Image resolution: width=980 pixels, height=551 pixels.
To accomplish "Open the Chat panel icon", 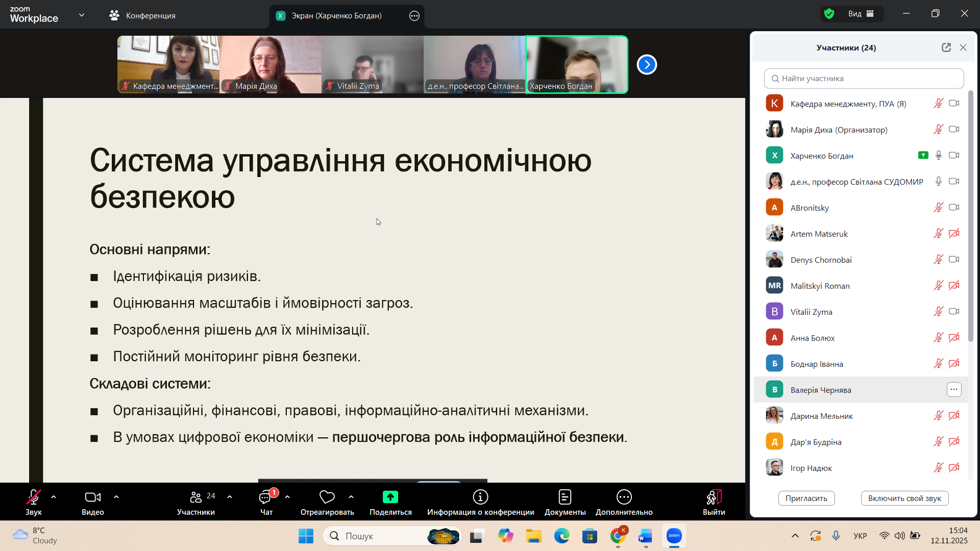I will click(x=265, y=497).
